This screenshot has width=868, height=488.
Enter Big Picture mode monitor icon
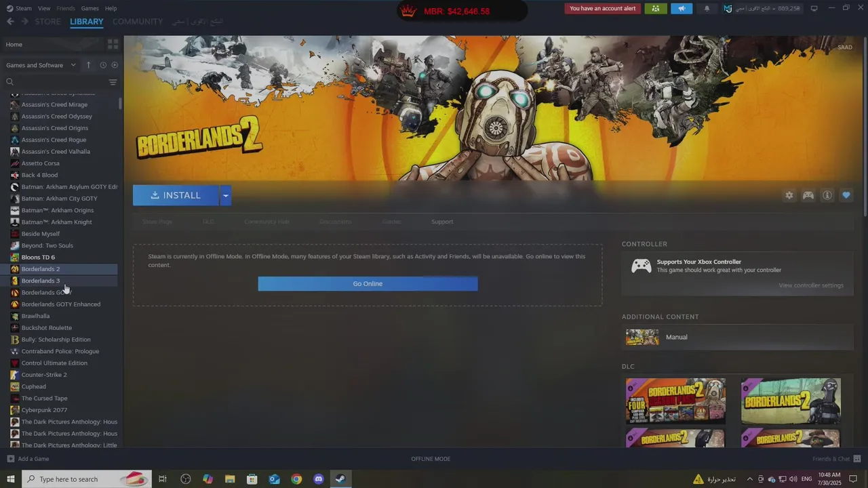click(x=814, y=8)
